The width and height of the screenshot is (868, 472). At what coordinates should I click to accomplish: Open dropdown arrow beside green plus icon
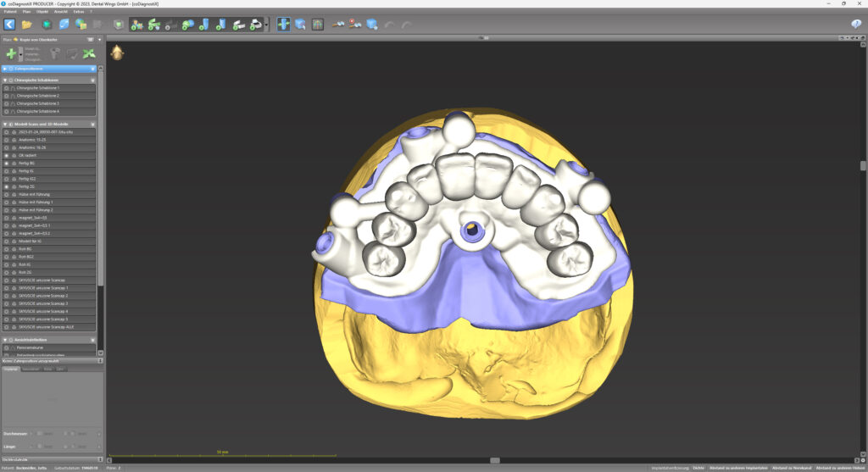click(20, 53)
